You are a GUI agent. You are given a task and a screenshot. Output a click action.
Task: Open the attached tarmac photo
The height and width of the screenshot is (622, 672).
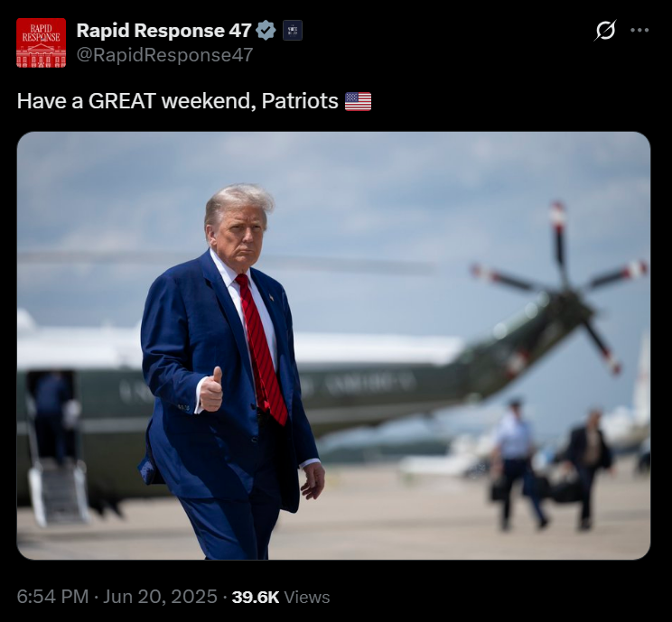point(333,345)
